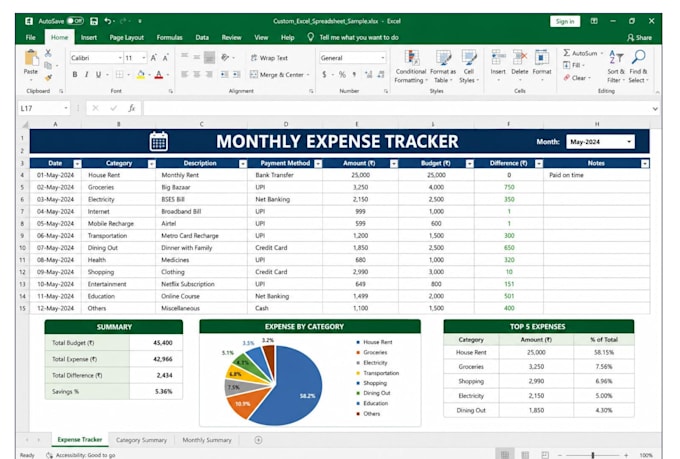Open the Notes column filter dropdown
Image resolution: width=680 pixels, height=459 pixels.
pos(645,164)
